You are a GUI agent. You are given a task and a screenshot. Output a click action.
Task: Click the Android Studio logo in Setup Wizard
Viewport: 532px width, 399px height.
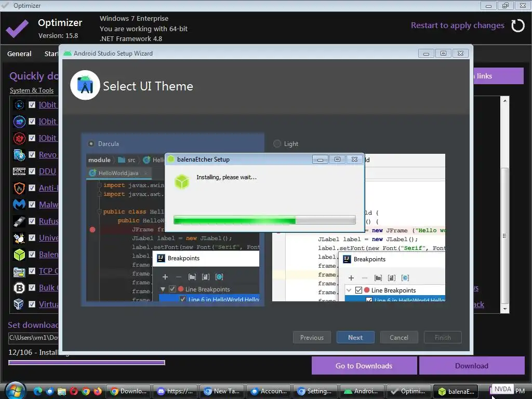pos(85,85)
